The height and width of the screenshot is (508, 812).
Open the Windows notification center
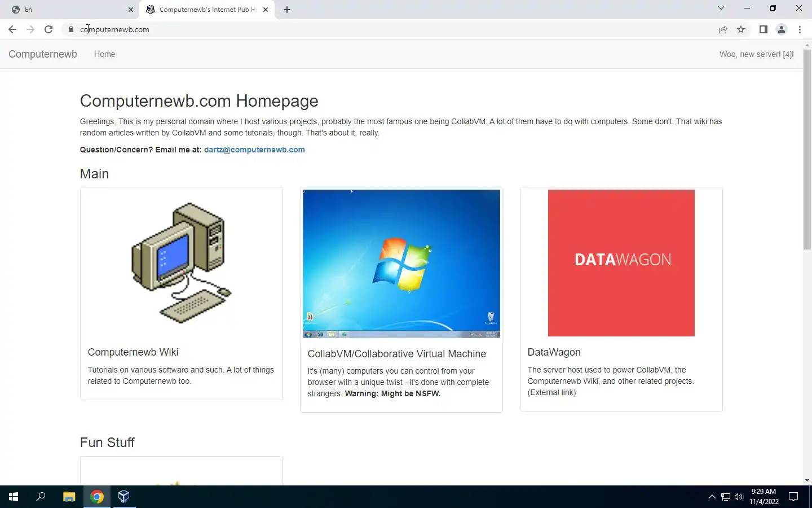793,497
